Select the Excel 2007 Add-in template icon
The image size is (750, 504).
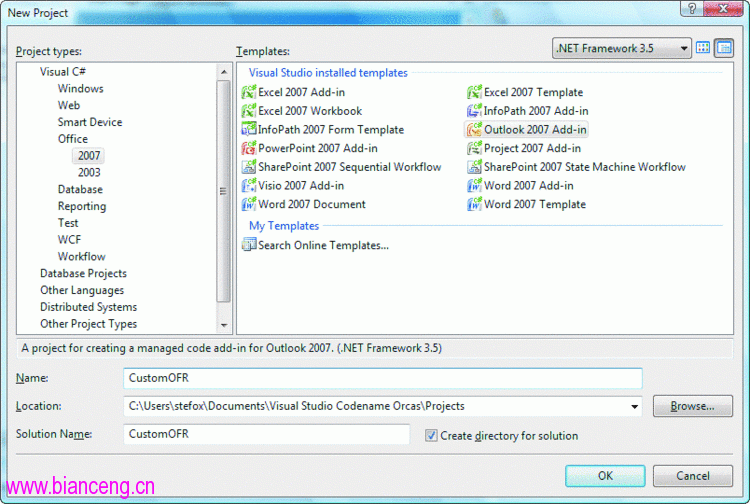[x=249, y=92]
